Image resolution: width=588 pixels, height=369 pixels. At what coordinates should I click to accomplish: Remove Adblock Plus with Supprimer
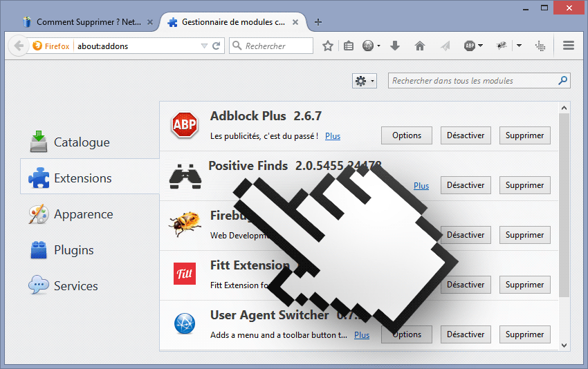pos(524,135)
